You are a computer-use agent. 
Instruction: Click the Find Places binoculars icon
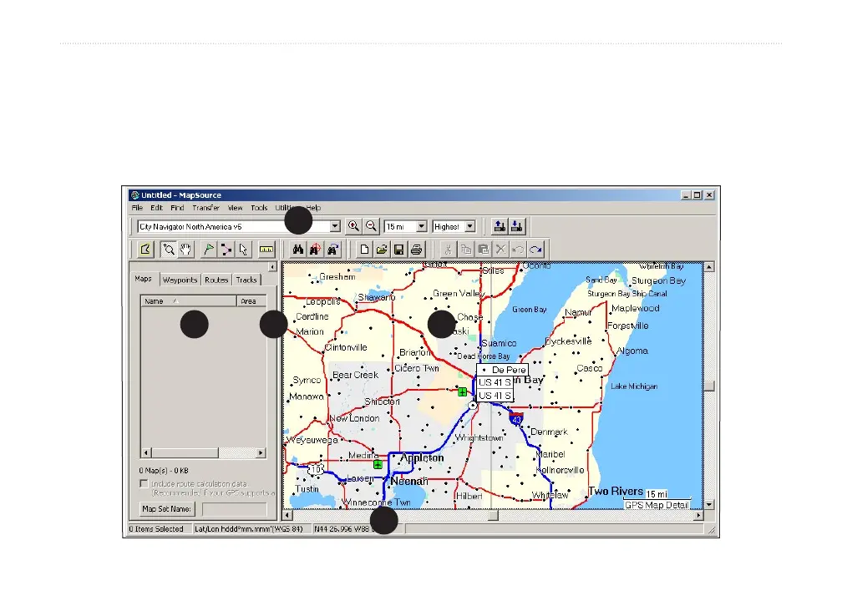tap(297, 249)
